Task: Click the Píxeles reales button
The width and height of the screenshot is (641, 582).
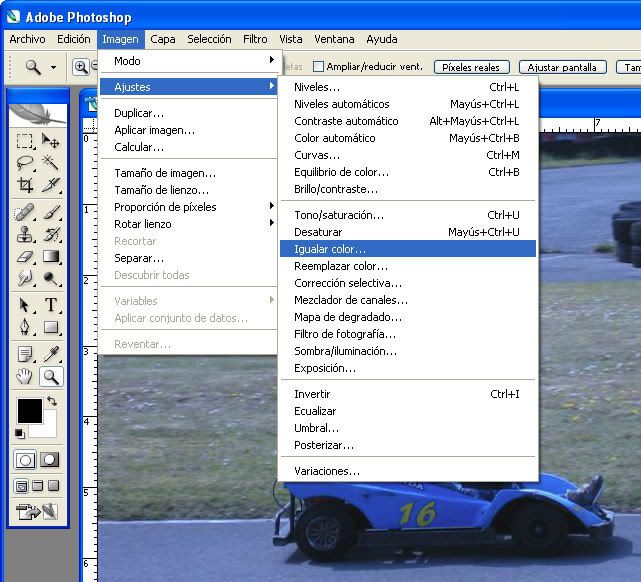Action: [472, 67]
